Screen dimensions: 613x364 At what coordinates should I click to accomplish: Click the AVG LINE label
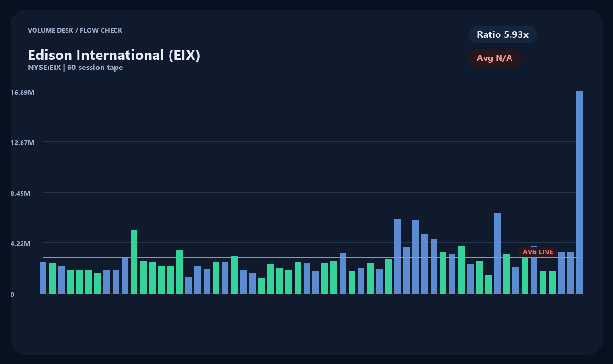pyautogui.click(x=538, y=252)
